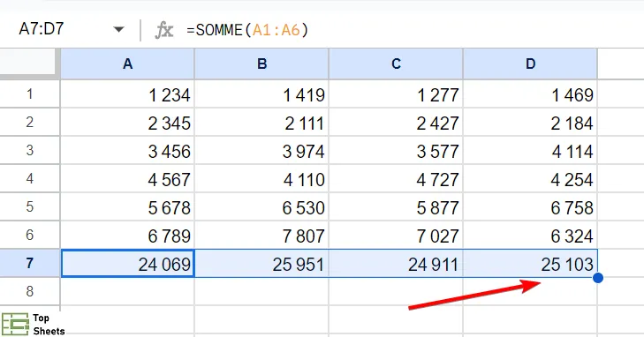644x337 pixels.
Task: Click cell with value 3 577
Action: click(x=396, y=151)
